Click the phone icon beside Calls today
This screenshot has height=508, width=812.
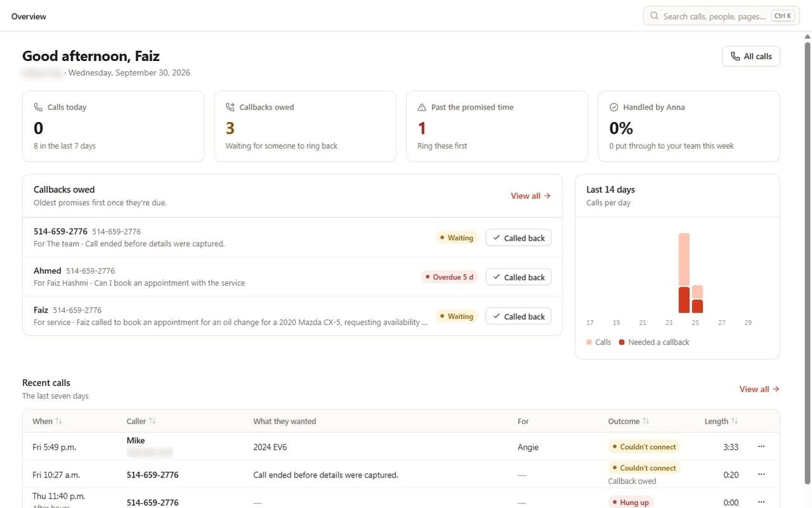(38, 107)
